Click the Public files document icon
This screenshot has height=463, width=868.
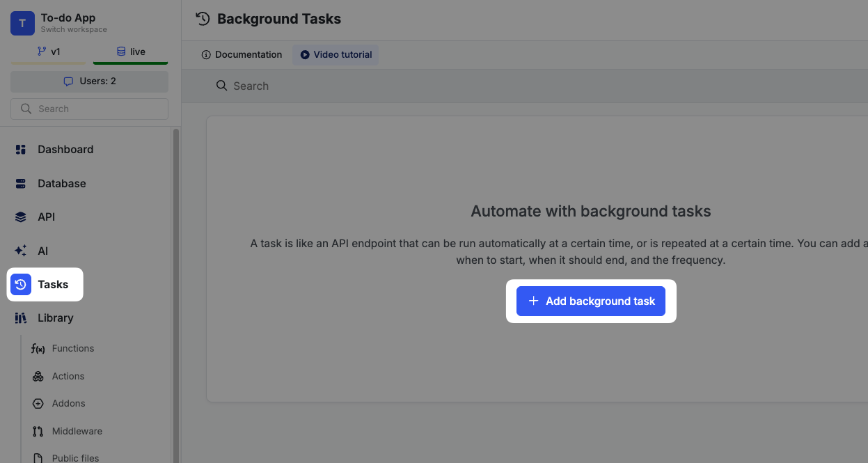click(38, 458)
